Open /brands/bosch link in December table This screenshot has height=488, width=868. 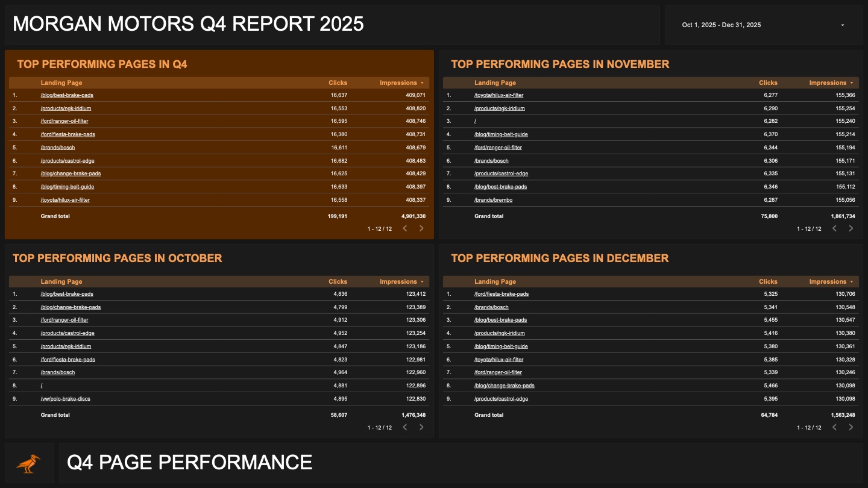tap(492, 307)
